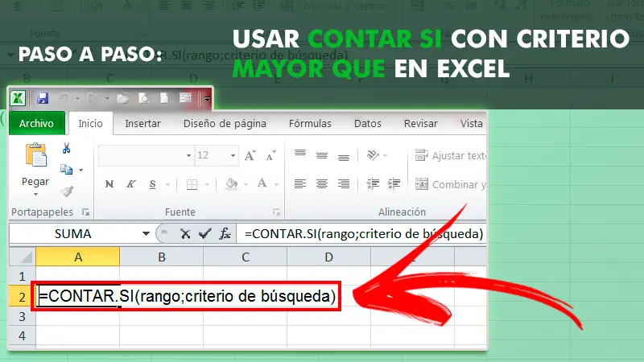Open file using folder icon
The height and width of the screenshot is (362, 644).
click(x=123, y=98)
